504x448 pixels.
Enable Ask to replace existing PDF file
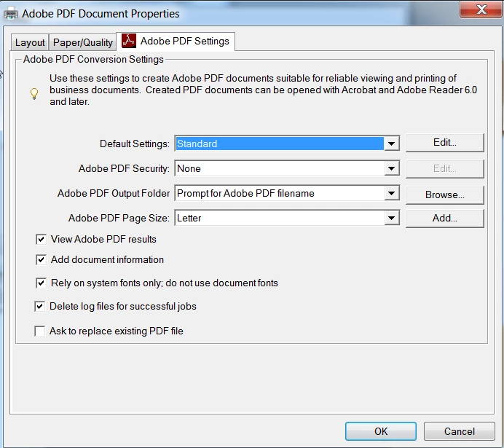tap(39, 331)
